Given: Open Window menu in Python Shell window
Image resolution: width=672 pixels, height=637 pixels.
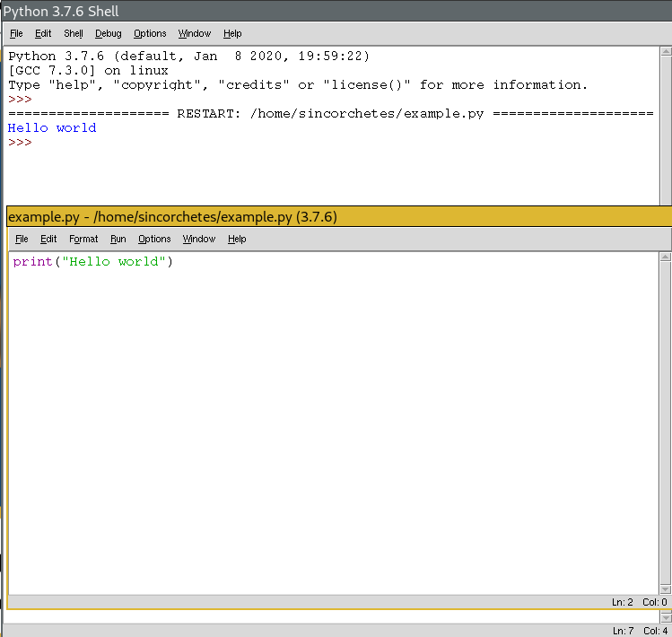Looking at the screenshot, I should [194, 33].
